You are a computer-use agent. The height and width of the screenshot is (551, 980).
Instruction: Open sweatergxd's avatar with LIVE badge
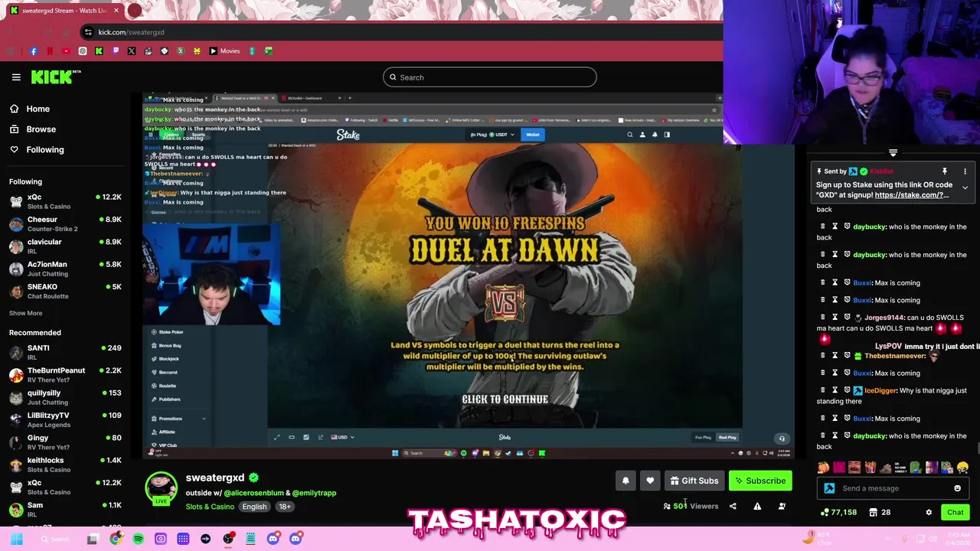[x=161, y=488]
